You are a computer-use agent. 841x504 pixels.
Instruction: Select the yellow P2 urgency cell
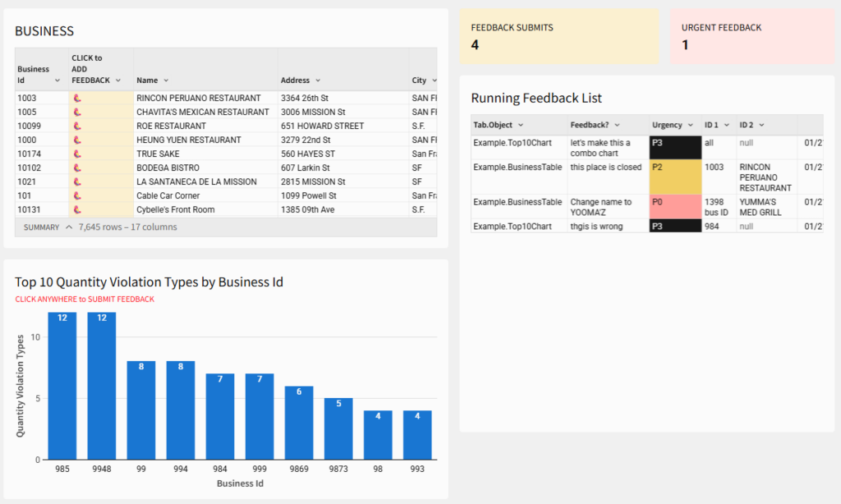point(674,176)
